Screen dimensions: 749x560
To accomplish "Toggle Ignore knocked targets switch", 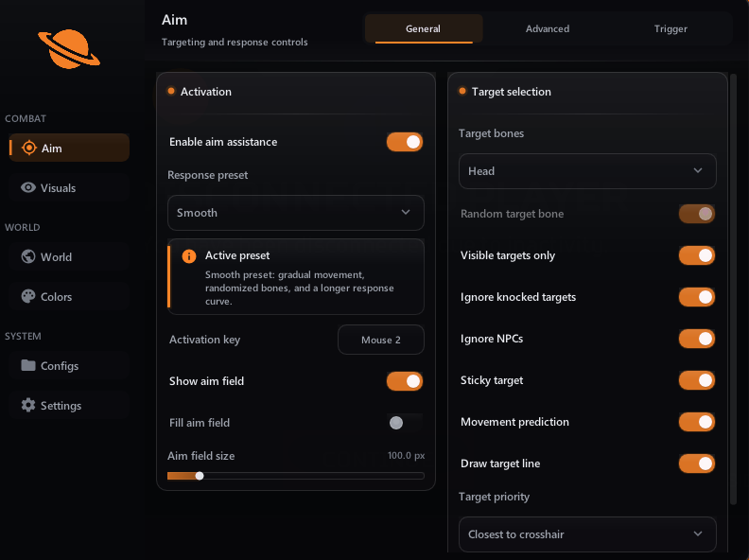I will pos(697,297).
